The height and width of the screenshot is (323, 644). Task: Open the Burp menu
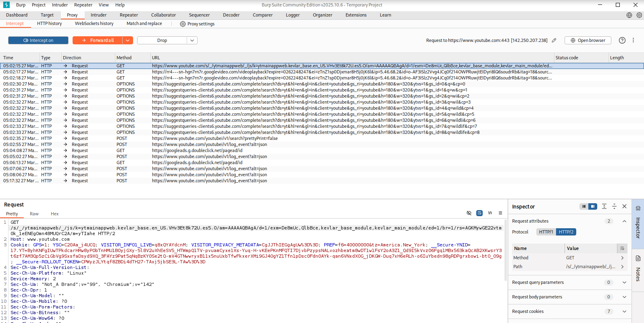pos(21,5)
